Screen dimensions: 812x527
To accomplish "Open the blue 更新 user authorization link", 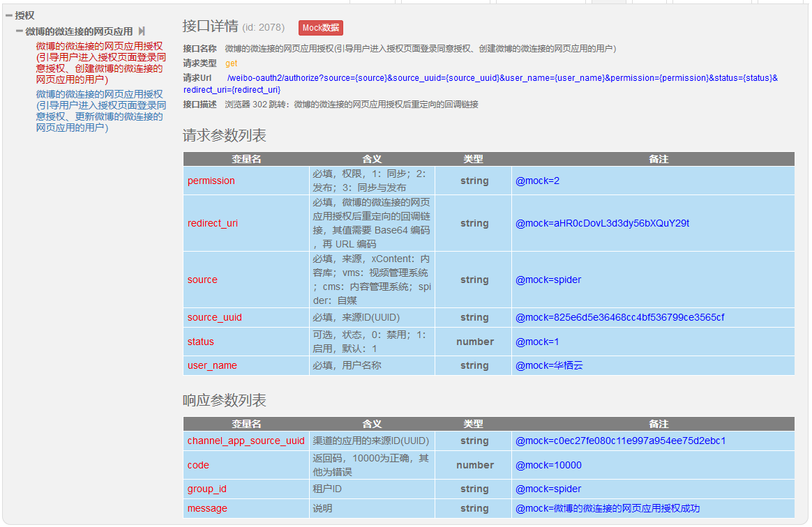I will pos(100,111).
